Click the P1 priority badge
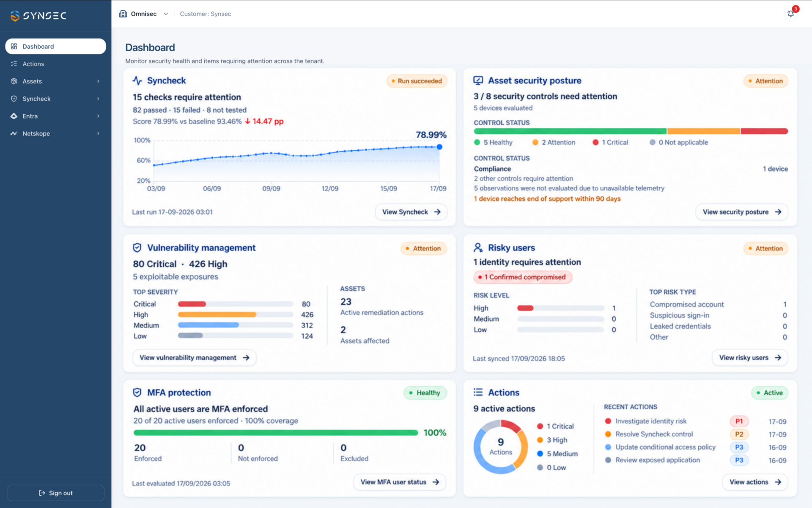Image resolution: width=812 pixels, height=508 pixels. (x=739, y=421)
